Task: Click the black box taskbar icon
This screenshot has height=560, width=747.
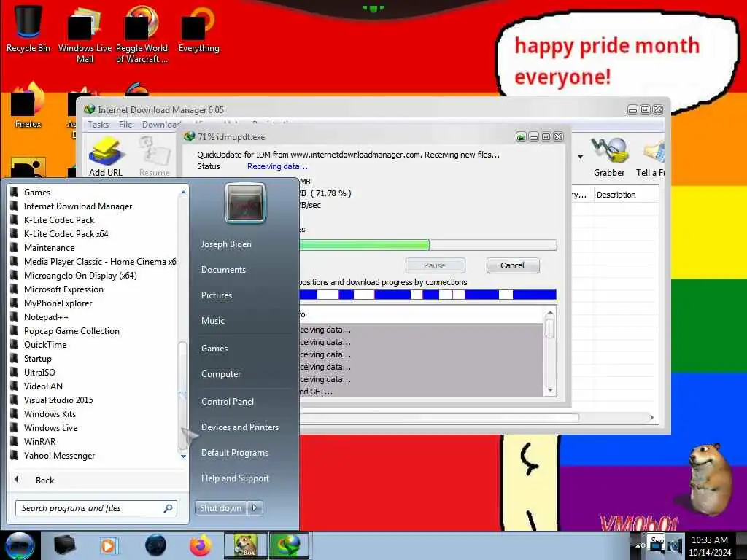Action: (x=65, y=545)
